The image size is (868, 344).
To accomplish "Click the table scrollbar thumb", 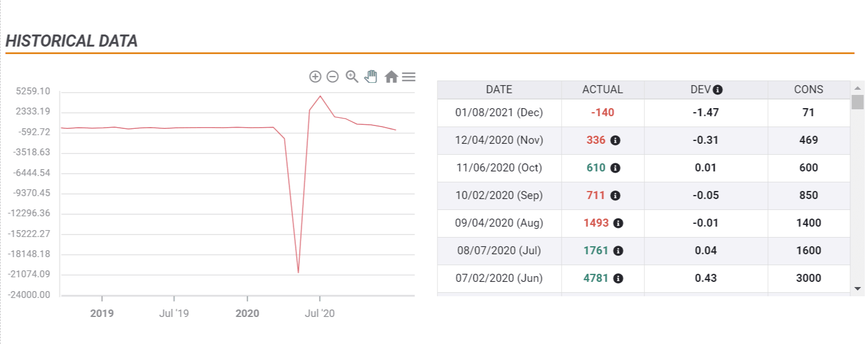I will click(858, 102).
